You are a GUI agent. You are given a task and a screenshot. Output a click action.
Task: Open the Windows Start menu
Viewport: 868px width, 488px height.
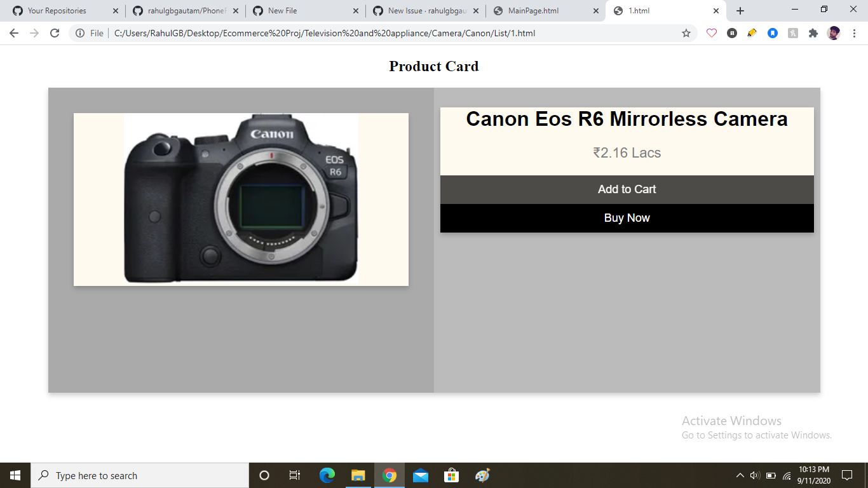[x=15, y=475]
